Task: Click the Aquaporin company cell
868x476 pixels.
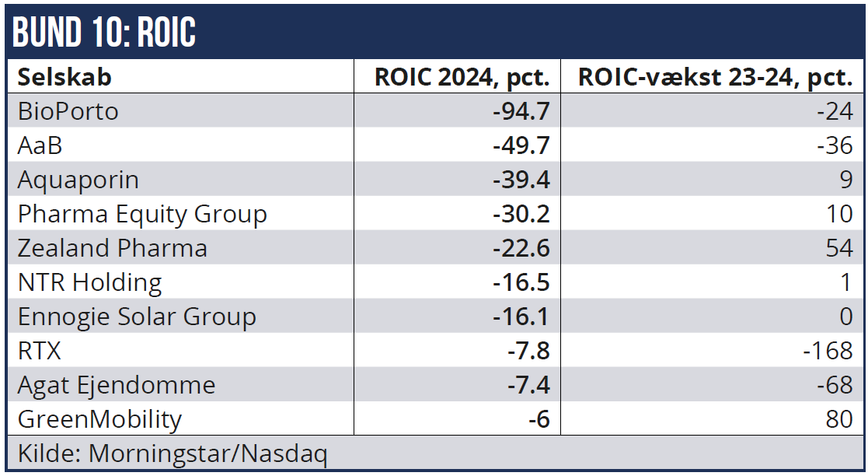Action: click(78, 180)
